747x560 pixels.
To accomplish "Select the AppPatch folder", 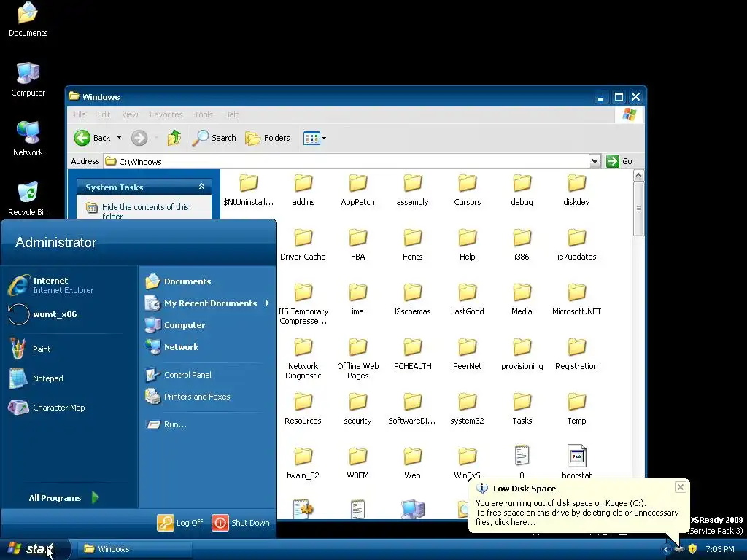I will click(357, 190).
